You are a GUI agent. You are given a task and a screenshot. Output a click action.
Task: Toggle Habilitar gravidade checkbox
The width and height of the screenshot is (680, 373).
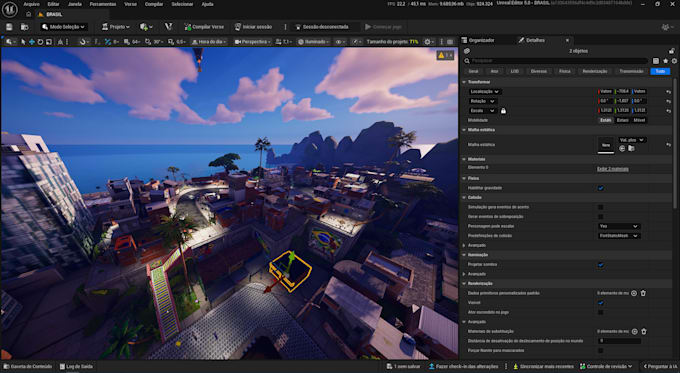pos(601,188)
